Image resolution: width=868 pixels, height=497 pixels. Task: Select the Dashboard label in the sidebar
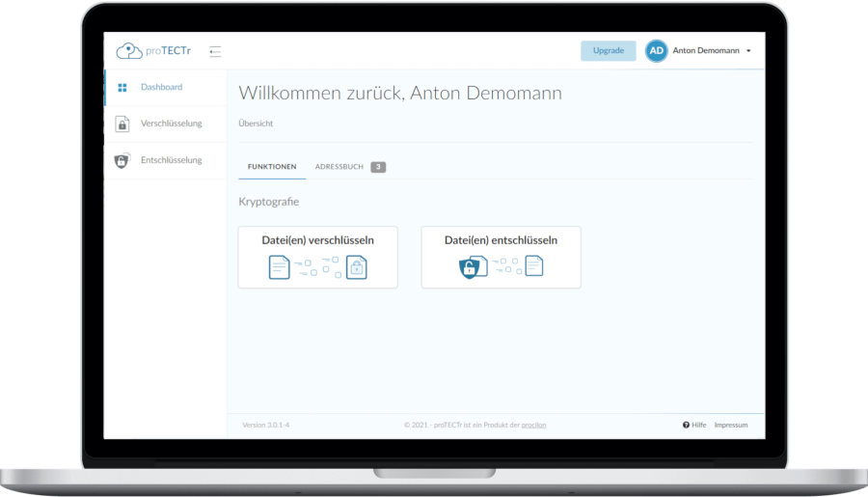pos(161,88)
